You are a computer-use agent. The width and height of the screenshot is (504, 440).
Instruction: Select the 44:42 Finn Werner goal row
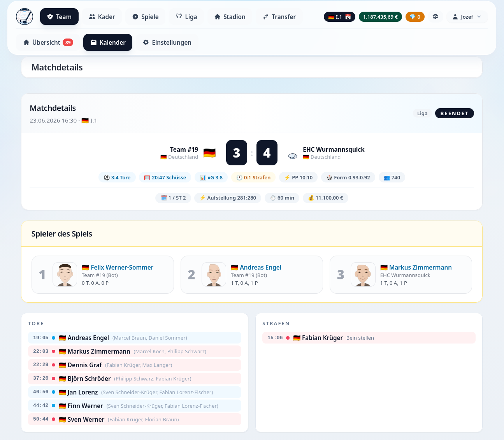click(135, 406)
